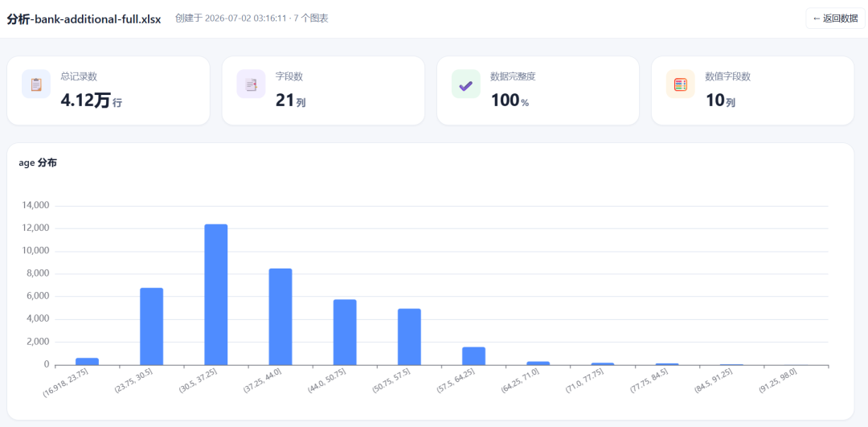Click the colorful table icon for 数值字段数
Viewport: 868px width, 427px height.
[681, 84]
